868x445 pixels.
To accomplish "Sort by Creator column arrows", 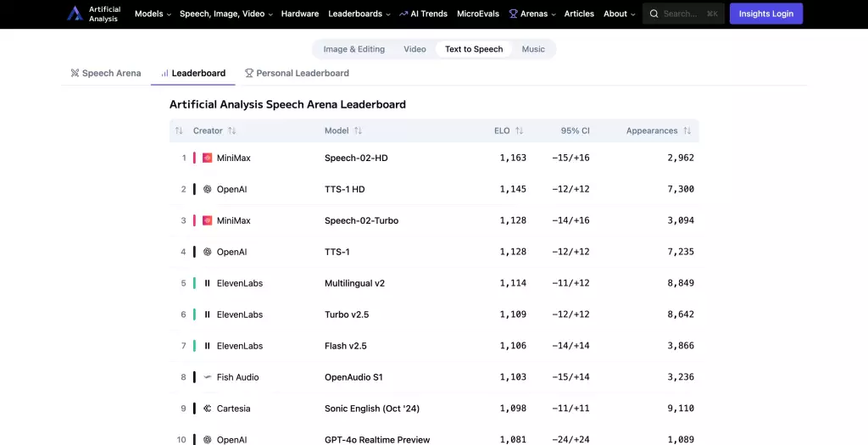I will coord(231,131).
